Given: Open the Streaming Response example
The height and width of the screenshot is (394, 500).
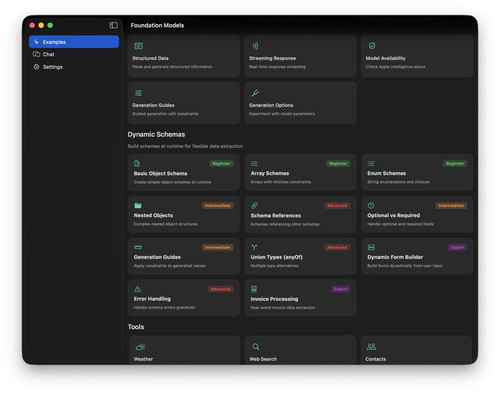Looking at the screenshot, I should coord(300,56).
